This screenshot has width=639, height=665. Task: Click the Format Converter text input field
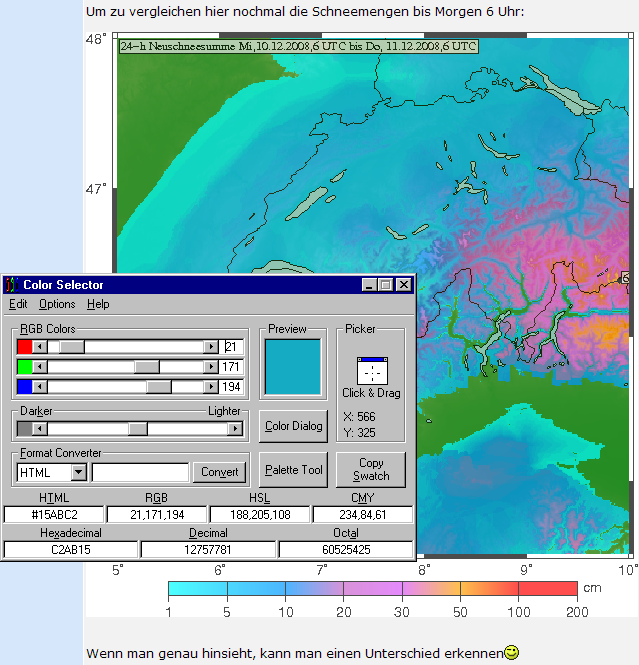tap(140, 472)
